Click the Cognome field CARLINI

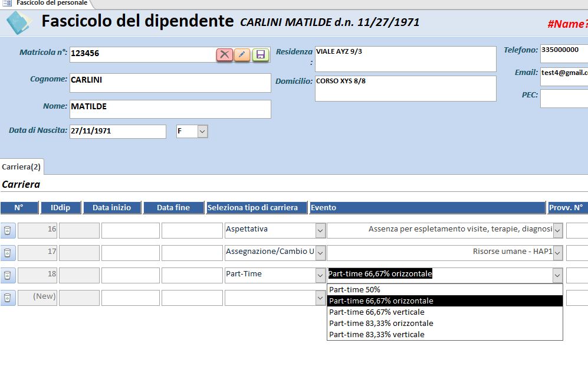170,83
